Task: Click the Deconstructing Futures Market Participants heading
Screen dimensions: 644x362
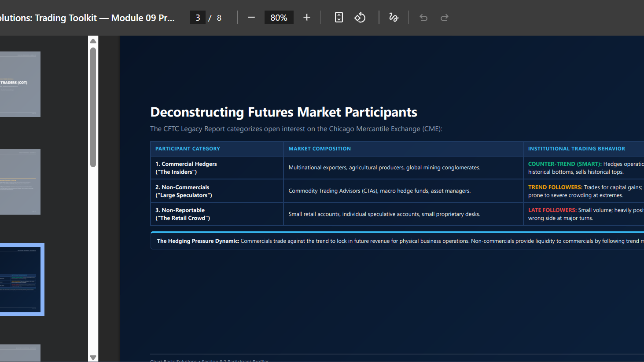Action: tap(283, 112)
